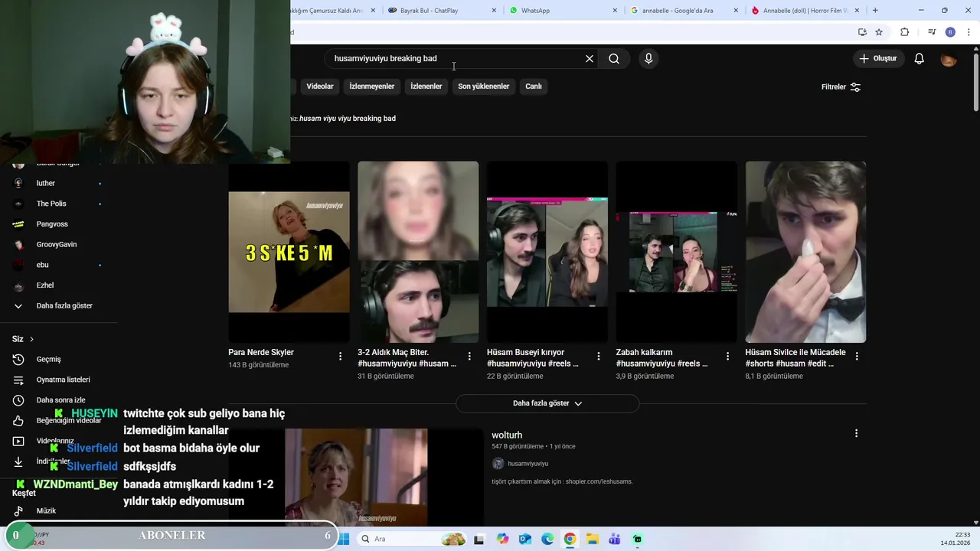This screenshot has height=551, width=980.
Task: Open options menu for Zabah kalkarım
Action: (x=727, y=356)
